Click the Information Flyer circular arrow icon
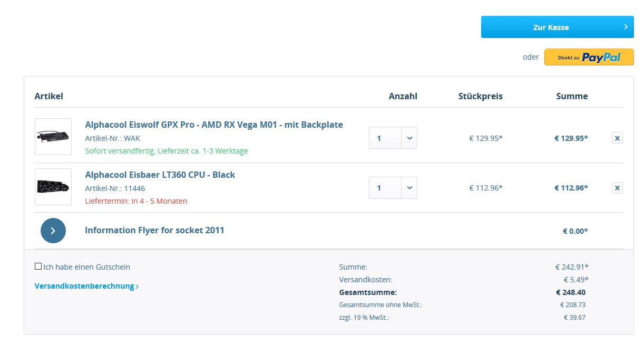 tap(53, 231)
